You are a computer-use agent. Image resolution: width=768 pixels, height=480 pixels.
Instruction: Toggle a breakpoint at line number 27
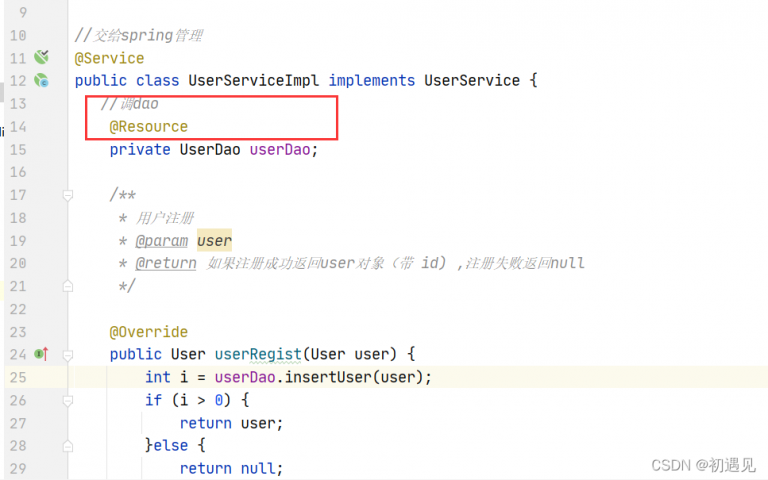click(x=17, y=423)
